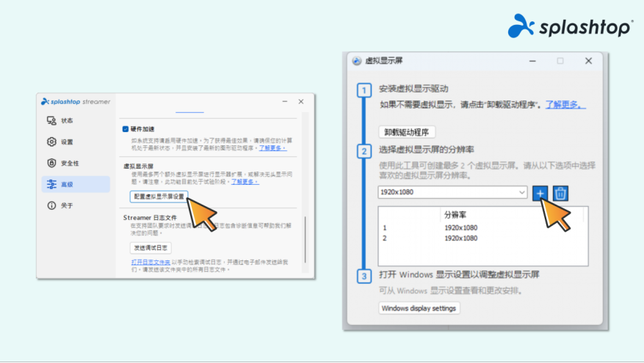Viewport: 644px width, 363px height.
Task: Click the plus icon to add display
Action: click(540, 193)
